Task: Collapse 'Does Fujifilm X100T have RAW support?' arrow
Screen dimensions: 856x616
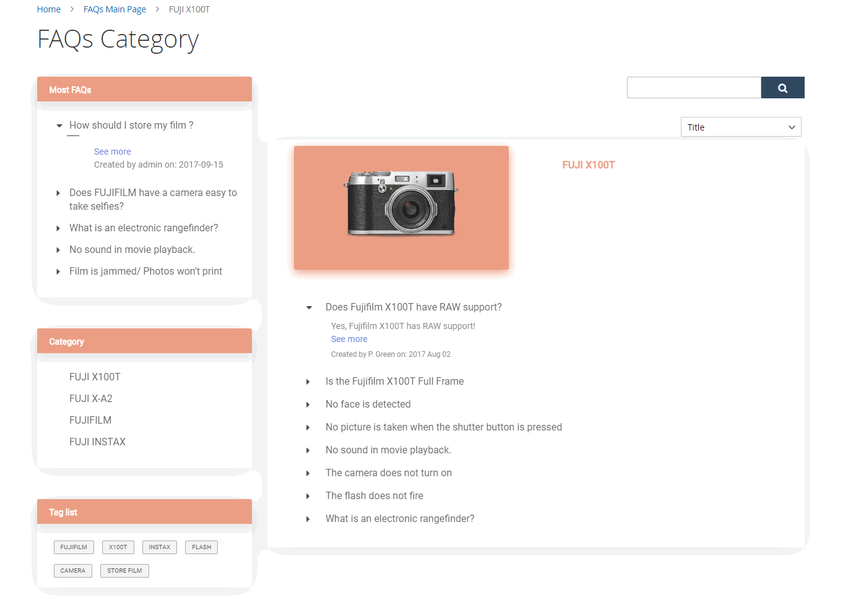Action: point(309,307)
